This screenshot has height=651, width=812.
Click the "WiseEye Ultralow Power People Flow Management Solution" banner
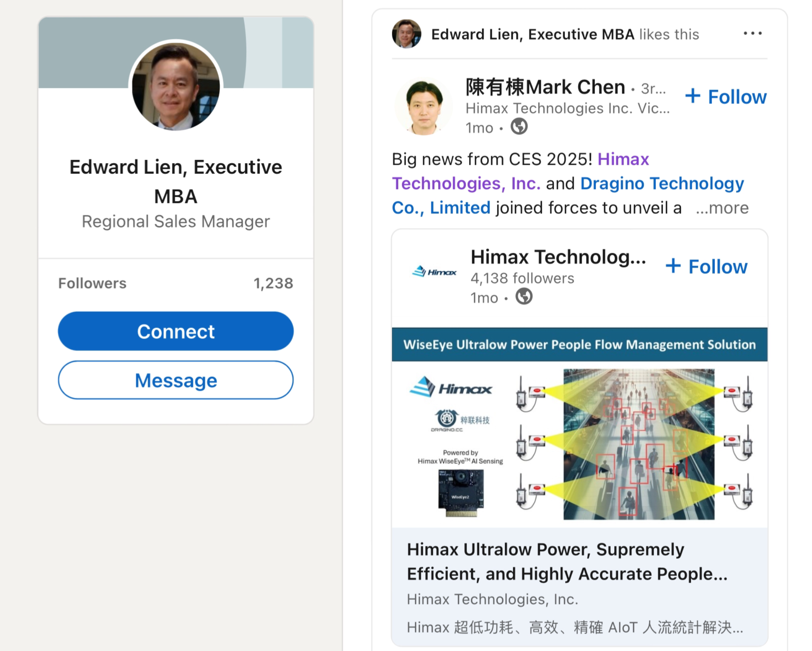coord(580,344)
